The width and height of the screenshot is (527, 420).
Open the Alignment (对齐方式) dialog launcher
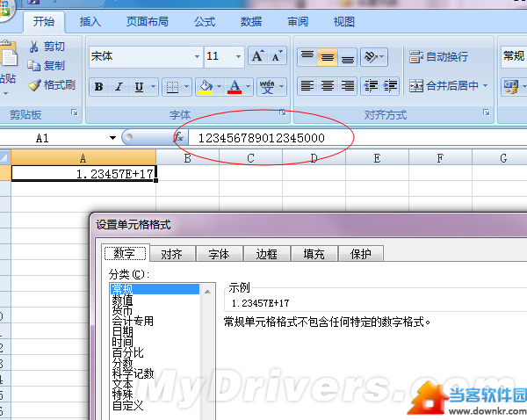(487, 112)
